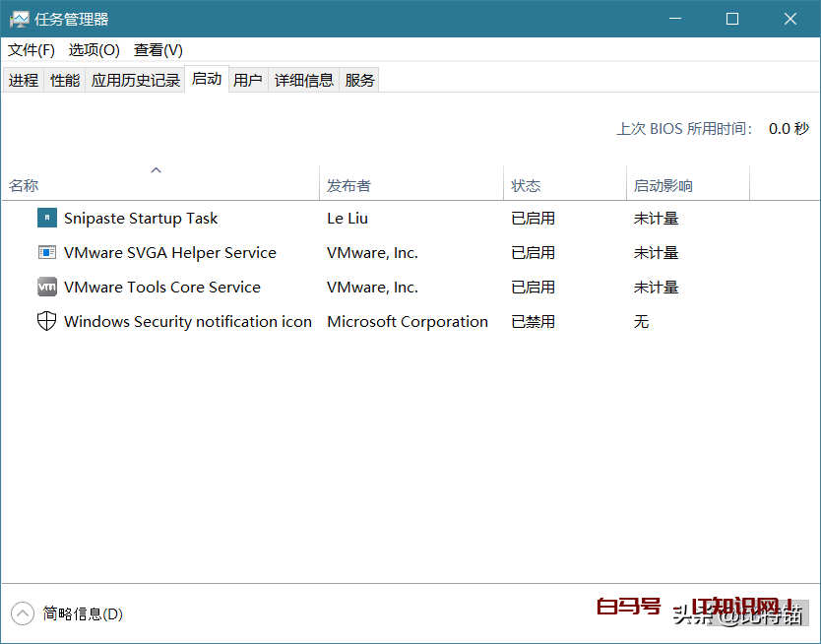Open the 查看 menu

158,49
